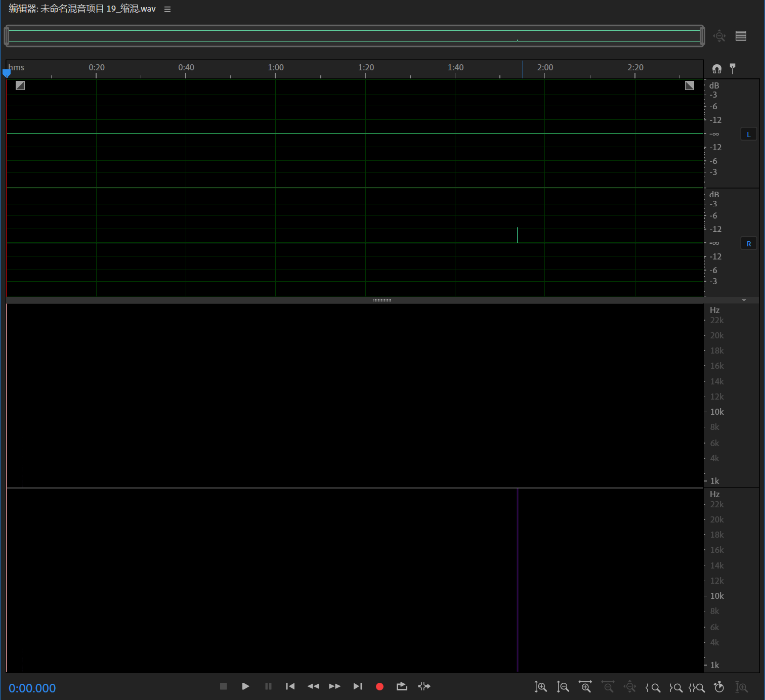Open the overview navigator list options icon

741,36
